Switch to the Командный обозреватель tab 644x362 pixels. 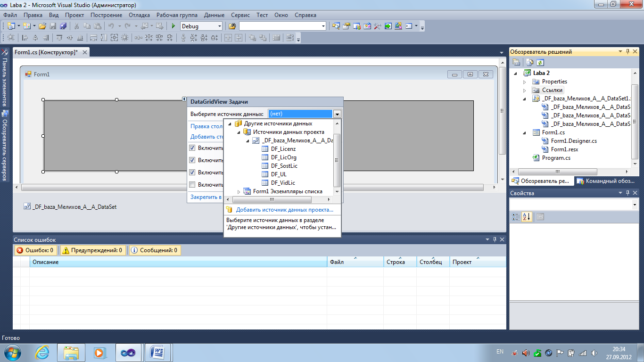click(606, 181)
